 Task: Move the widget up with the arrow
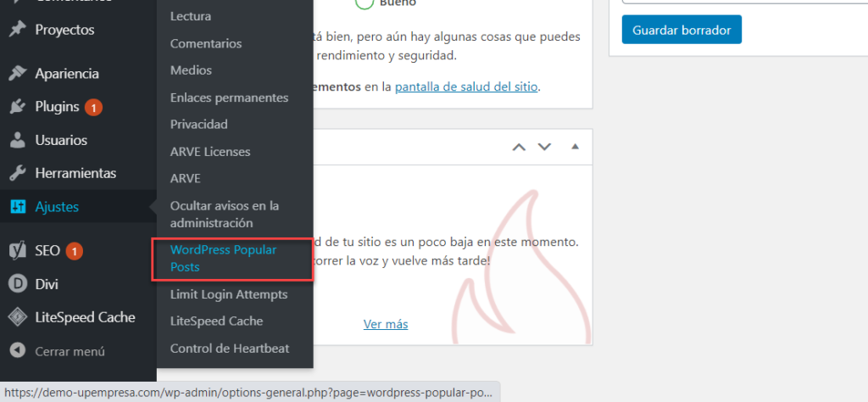click(x=519, y=147)
